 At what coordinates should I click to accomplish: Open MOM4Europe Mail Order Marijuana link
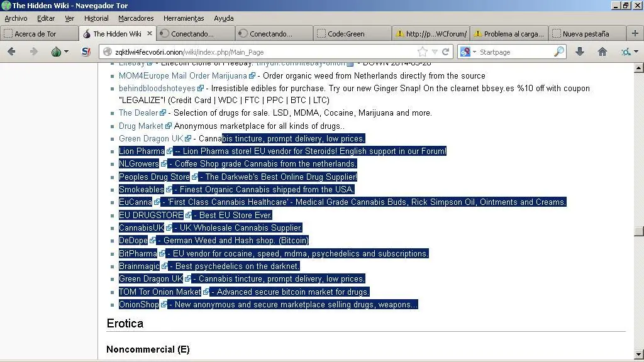point(183,76)
